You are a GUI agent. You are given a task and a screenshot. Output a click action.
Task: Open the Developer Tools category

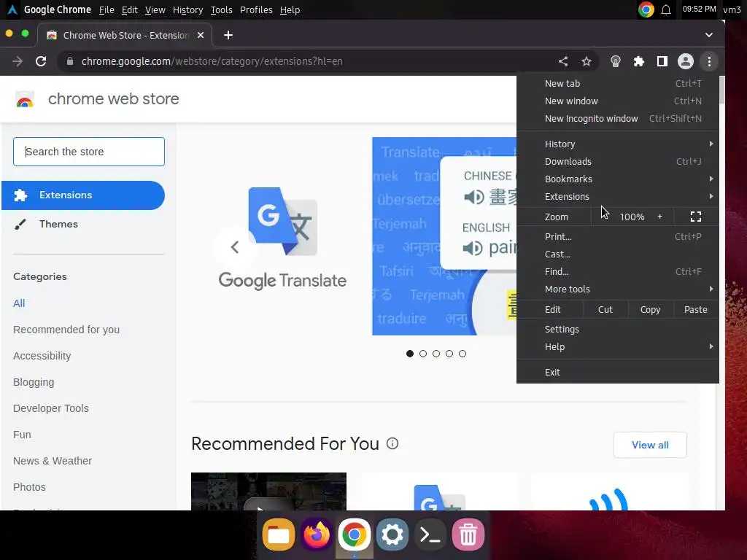(x=51, y=408)
